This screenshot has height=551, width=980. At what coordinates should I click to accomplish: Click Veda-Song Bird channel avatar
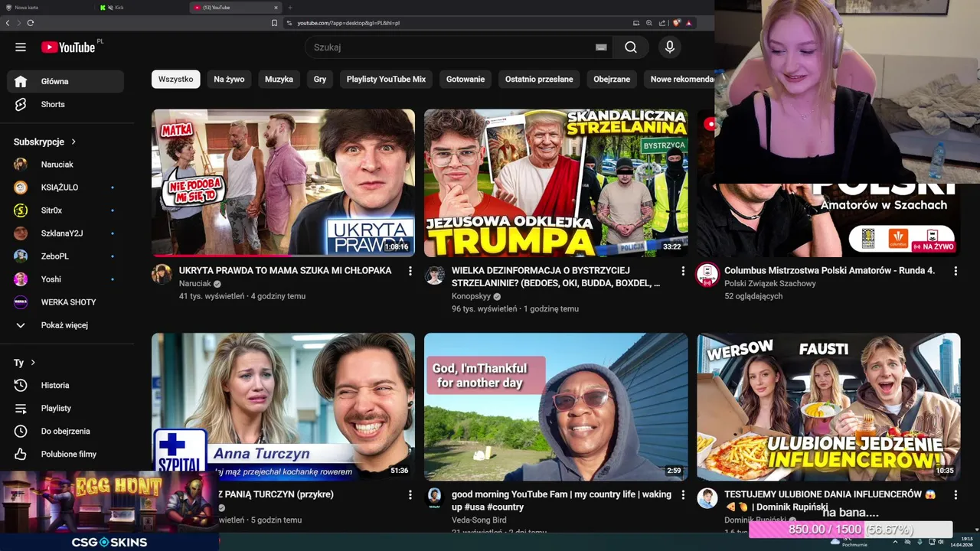[434, 498]
